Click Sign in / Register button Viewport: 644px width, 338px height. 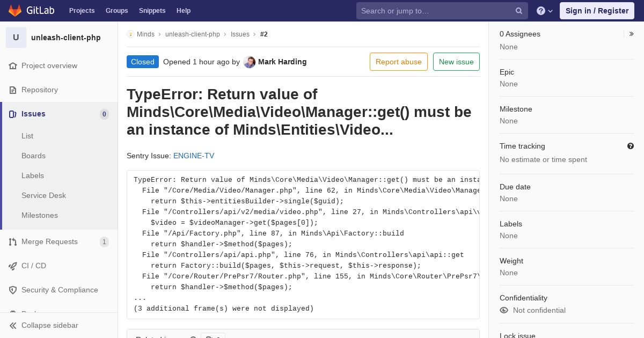[x=597, y=11]
